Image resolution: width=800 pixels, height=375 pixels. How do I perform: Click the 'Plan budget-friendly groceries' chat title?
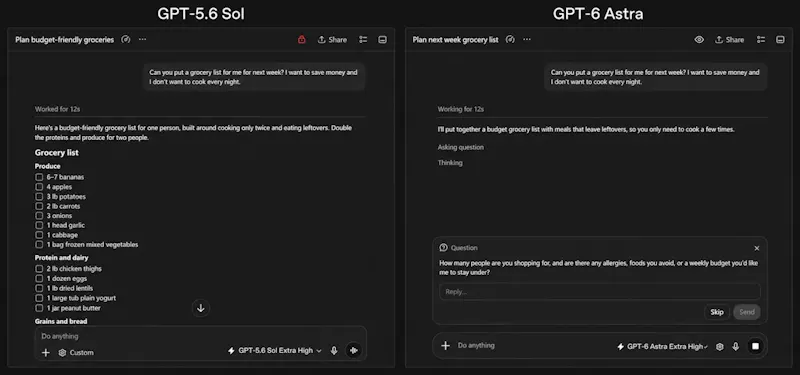pyautogui.click(x=65, y=40)
